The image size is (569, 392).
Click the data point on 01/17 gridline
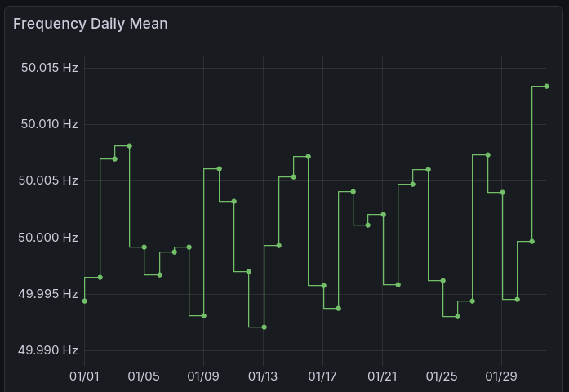click(323, 286)
